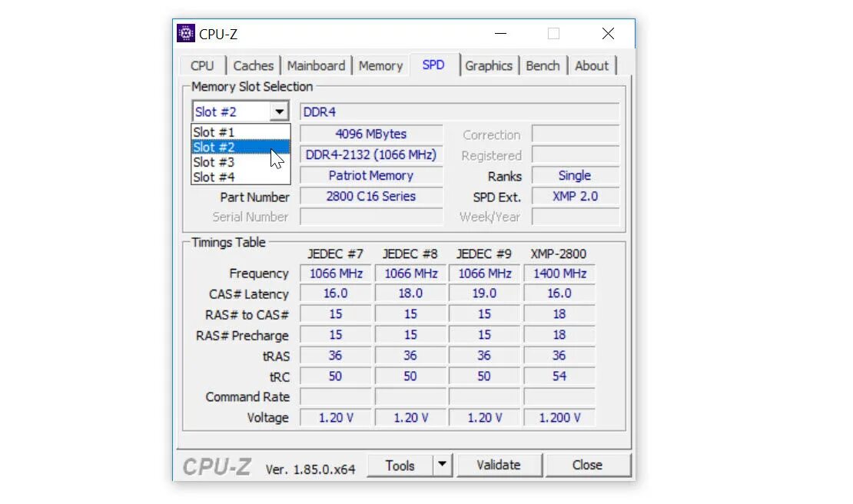Open the Caches tab
Image resolution: width=853 pixels, height=504 pixels.
pyautogui.click(x=253, y=66)
